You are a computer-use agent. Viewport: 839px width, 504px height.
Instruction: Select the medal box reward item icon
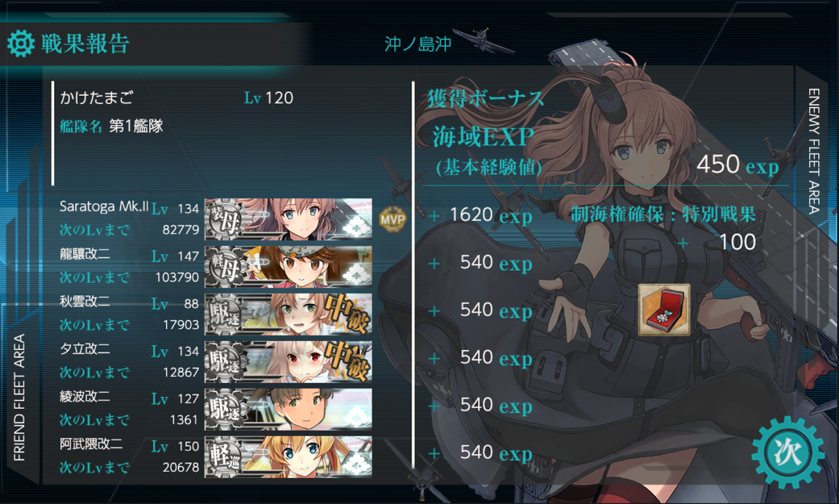pos(664,309)
